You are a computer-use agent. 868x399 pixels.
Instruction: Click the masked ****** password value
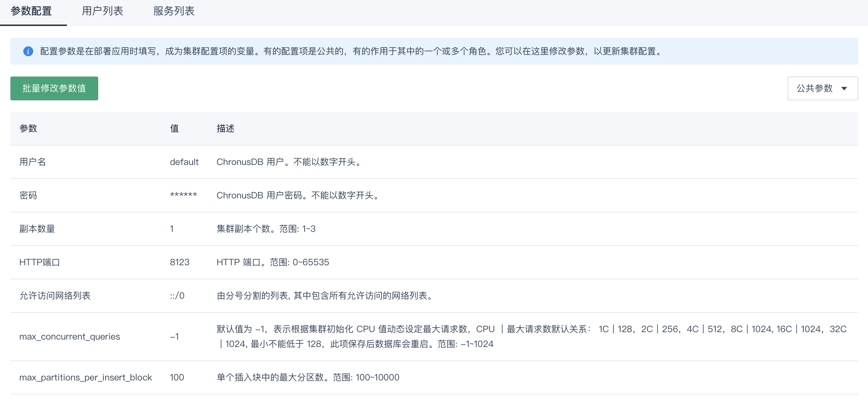[183, 195]
